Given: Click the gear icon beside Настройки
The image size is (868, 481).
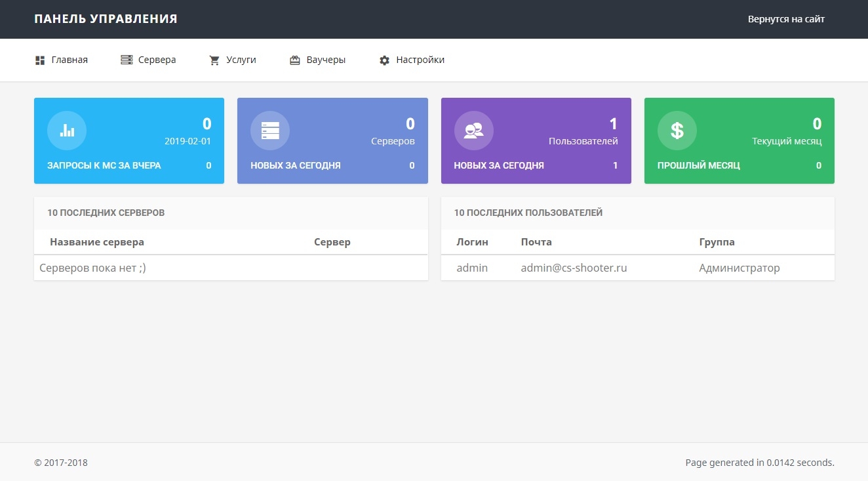Looking at the screenshot, I should [385, 60].
